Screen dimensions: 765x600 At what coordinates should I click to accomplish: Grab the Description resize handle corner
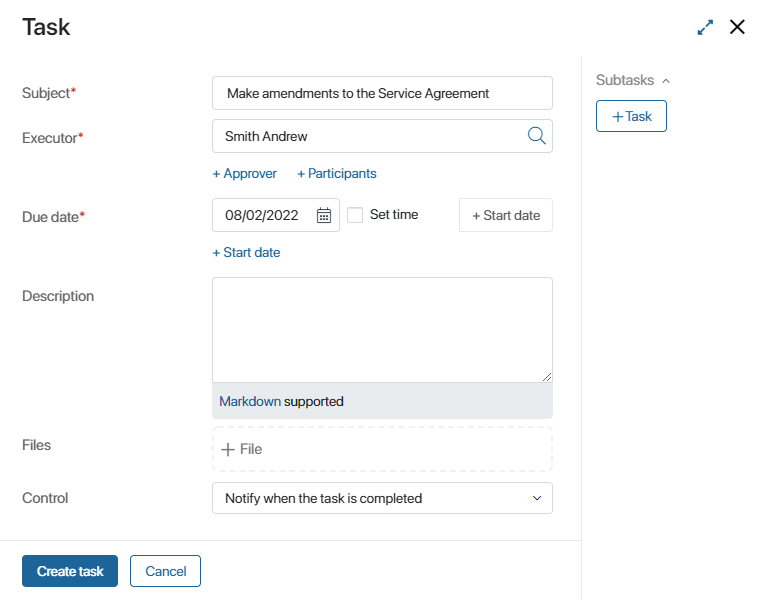547,377
